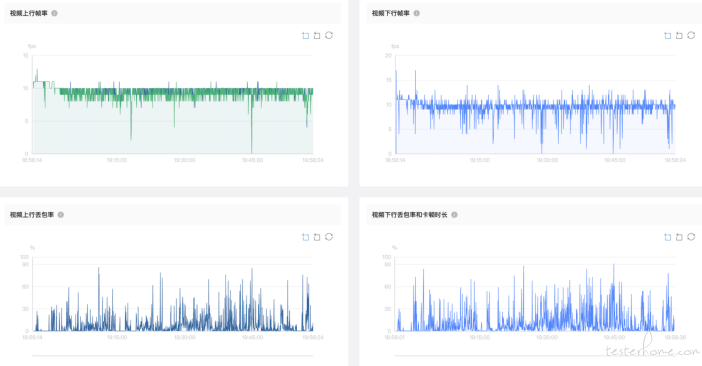Activate area zoom tool on 视频下行帧率 chart
Viewport: 702px width, 366px height.
click(x=668, y=35)
